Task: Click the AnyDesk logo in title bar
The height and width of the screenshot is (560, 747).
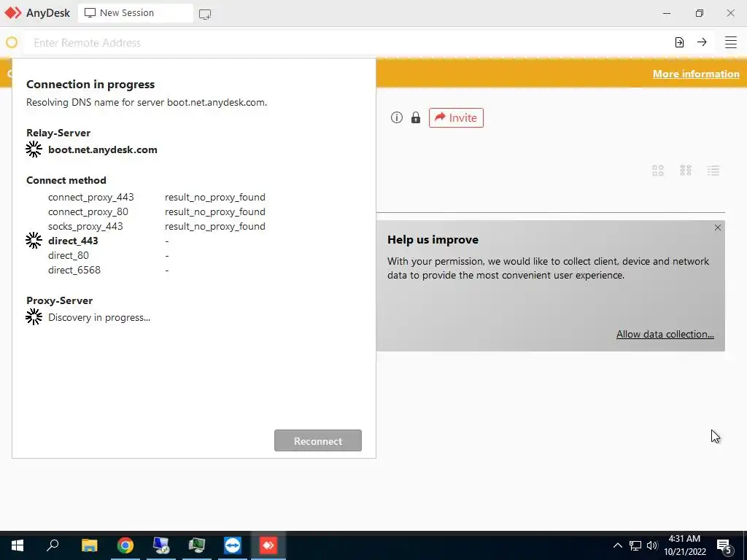Action: click(x=13, y=13)
